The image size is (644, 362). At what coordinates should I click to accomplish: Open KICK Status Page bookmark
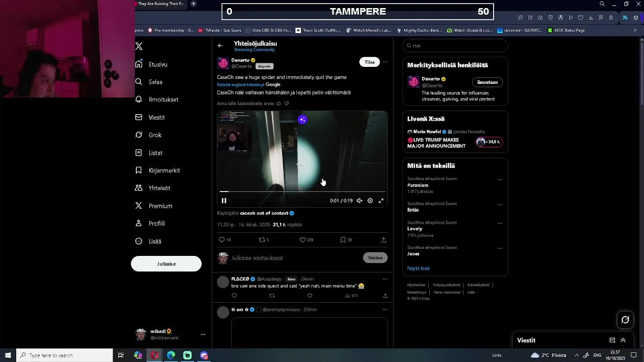[566, 30]
